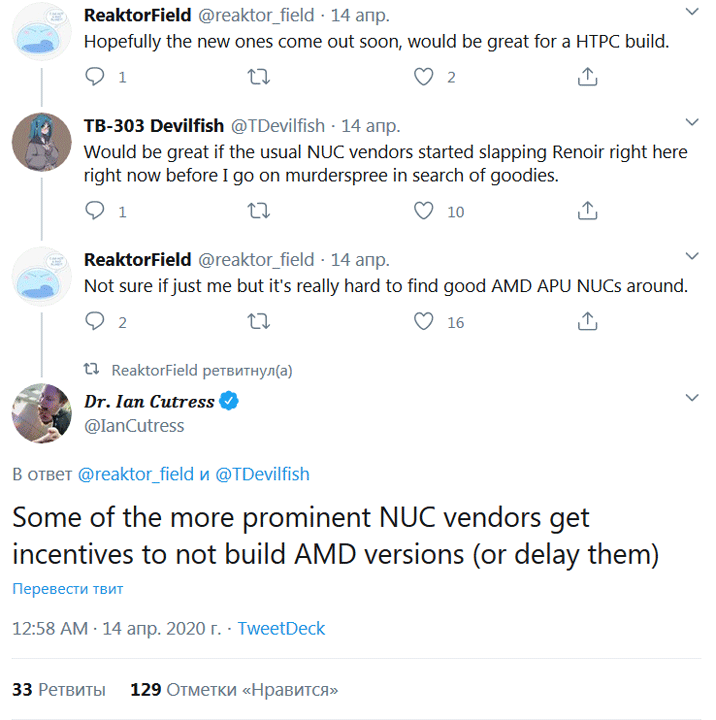Viewport: 716px width, 720px height.
Task: Like the AMD APU NUCs tweet
Action: pyautogui.click(x=424, y=321)
